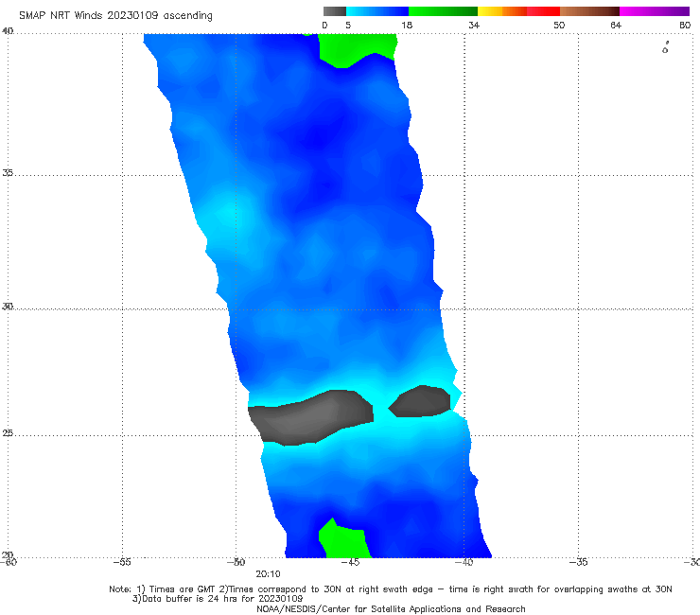This screenshot has width=700, height=615.
Task: Click the longitude label '-50'
Action: (x=236, y=562)
